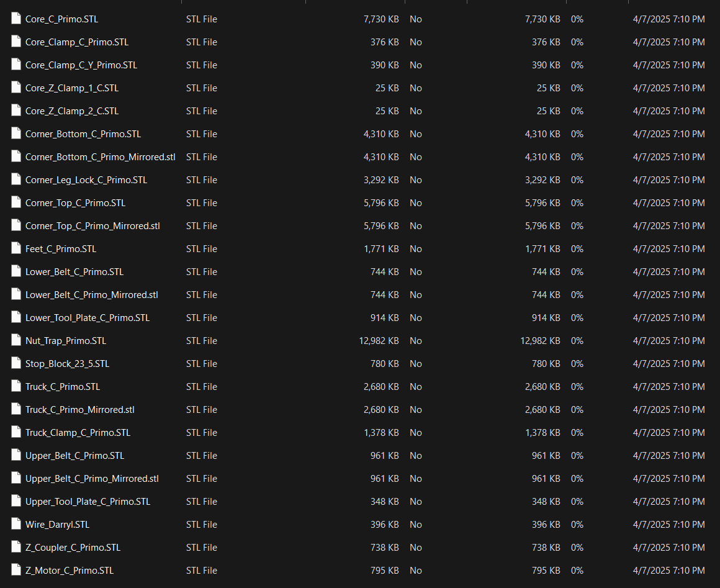Select the Z_Coupler_C_Primo.STL filename
Viewport: 720px width, 588px height.
pos(73,548)
